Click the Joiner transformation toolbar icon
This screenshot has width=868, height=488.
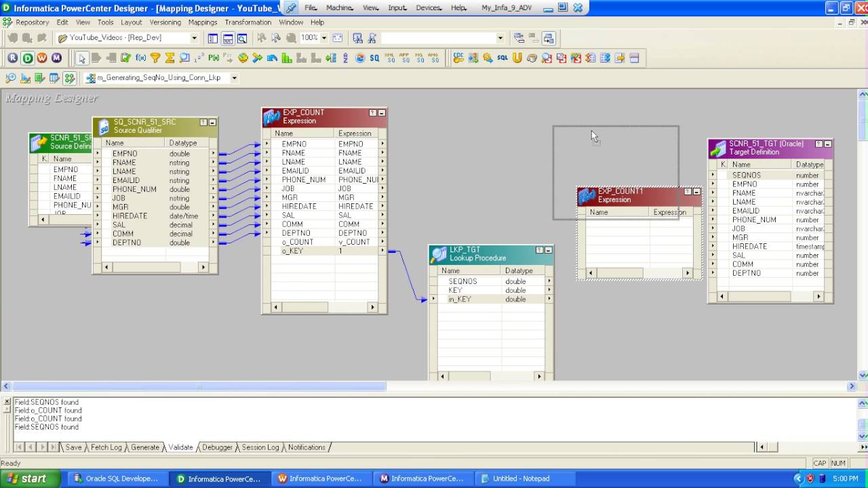point(258,58)
